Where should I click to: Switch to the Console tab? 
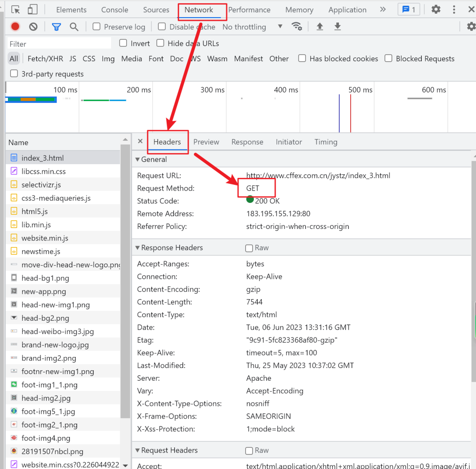click(x=115, y=10)
